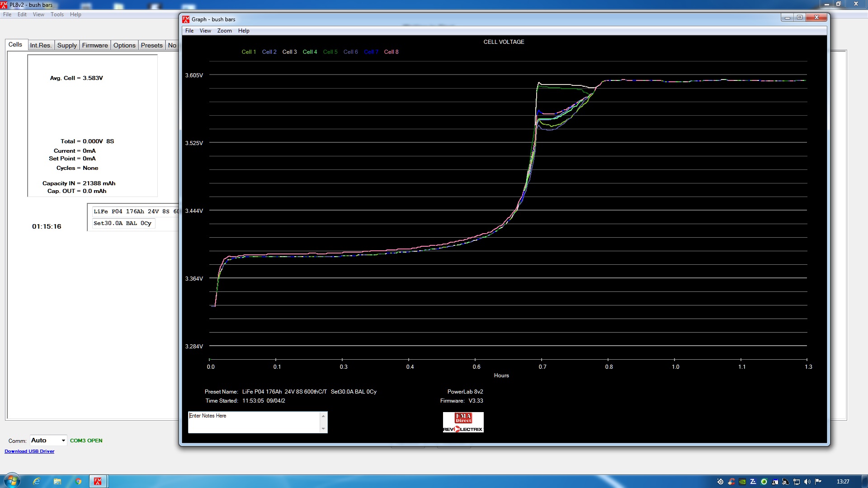Open Windows Explorer folder taskbar icon
The height and width of the screenshot is (488, 868).
57,481
